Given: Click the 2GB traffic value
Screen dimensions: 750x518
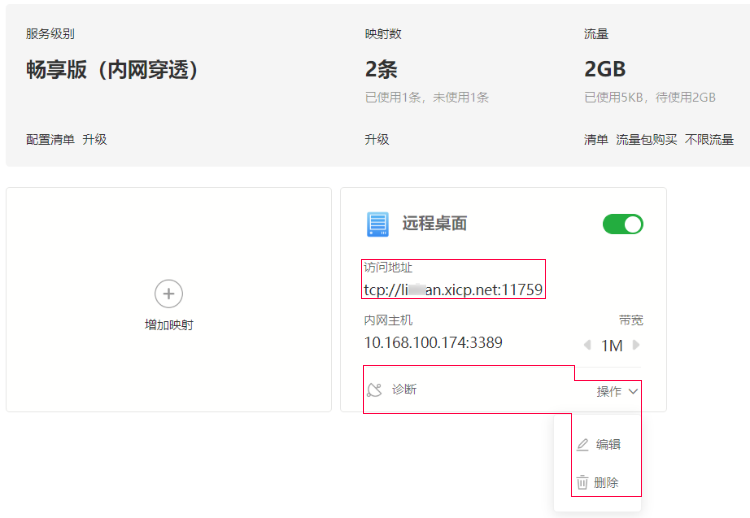Looking at the screenshot, I should [605, 70].
